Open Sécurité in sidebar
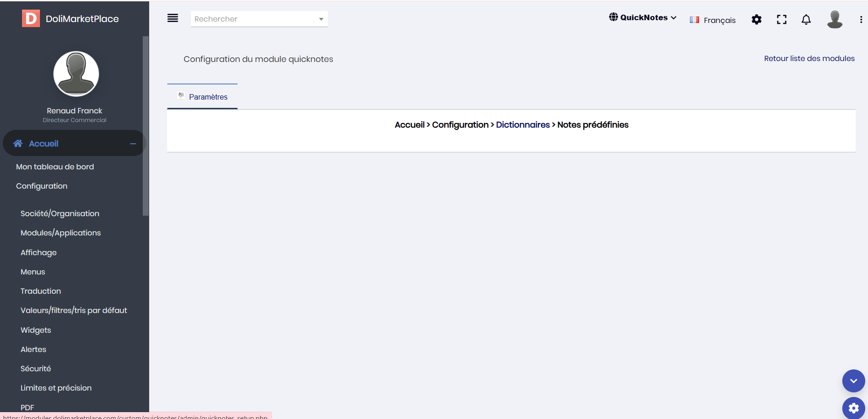The width and height of the screenshot is (868, 419). (36, 369)
